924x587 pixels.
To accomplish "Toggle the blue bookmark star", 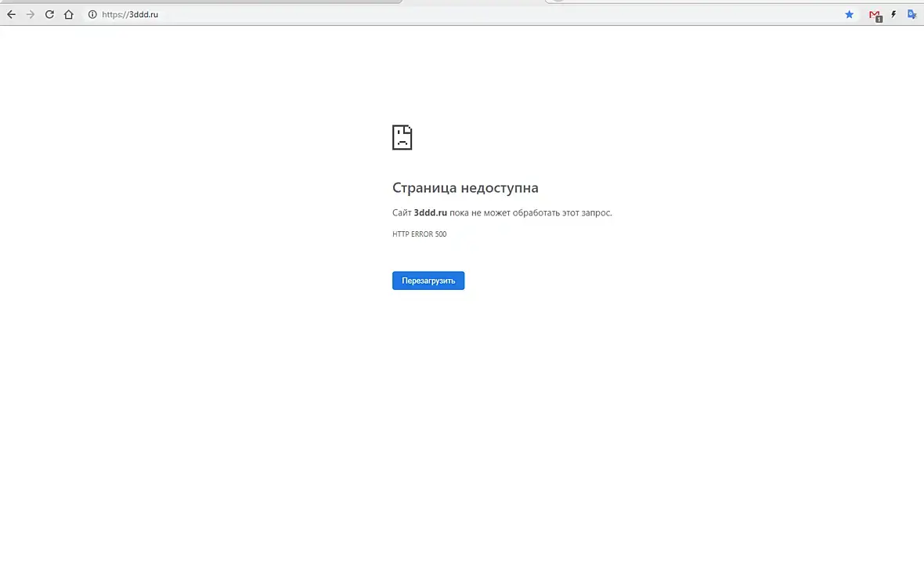I will (849, 15).
